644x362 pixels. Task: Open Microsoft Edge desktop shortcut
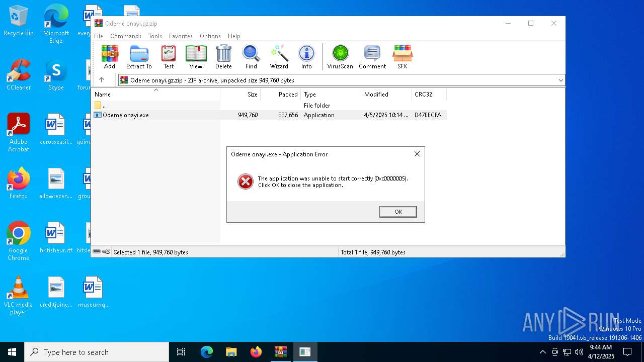point(56,24)
